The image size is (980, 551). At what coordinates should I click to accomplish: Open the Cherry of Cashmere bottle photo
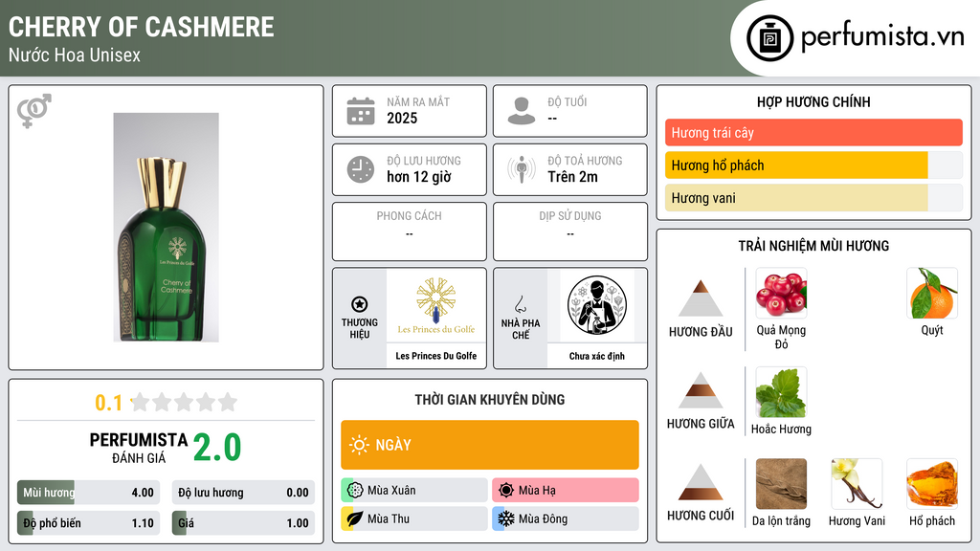click(167, 228)
